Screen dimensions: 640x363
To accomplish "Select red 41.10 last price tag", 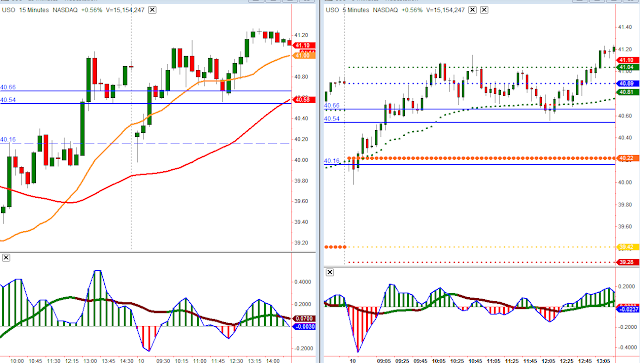I will pyautogui.click(x=304, y=45).
